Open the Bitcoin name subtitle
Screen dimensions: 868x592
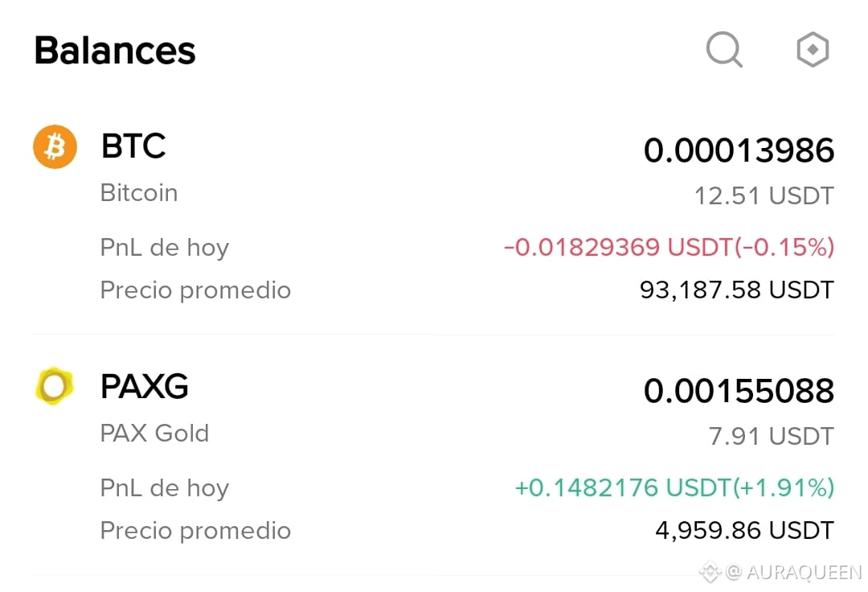[139, 193]
